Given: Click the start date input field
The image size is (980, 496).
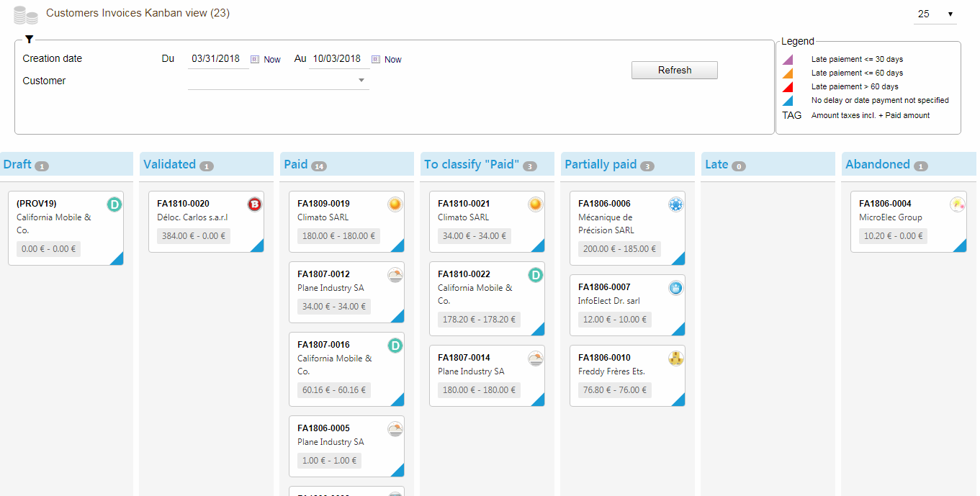Looking at the screenshot, I should point(217,59).
